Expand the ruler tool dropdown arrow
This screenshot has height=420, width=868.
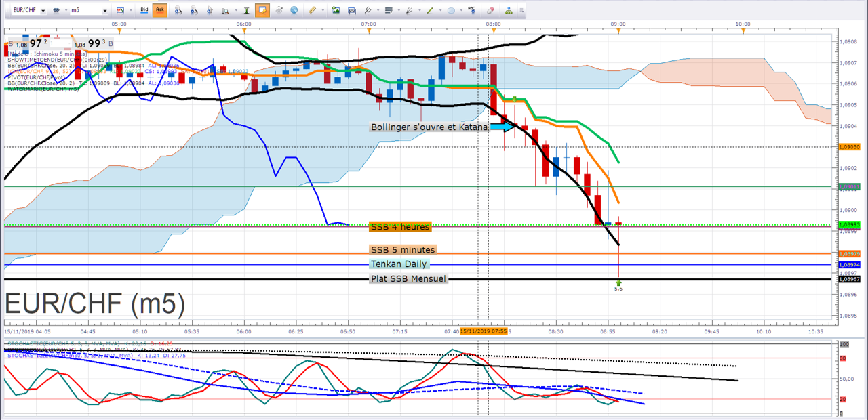click(x=323, y=10)
